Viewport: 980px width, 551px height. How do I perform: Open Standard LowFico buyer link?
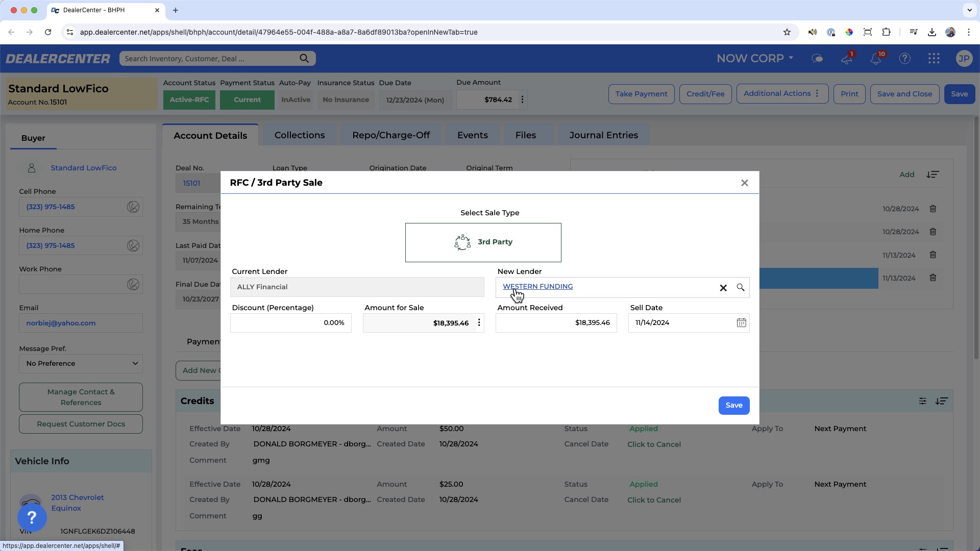pos(84,168)
